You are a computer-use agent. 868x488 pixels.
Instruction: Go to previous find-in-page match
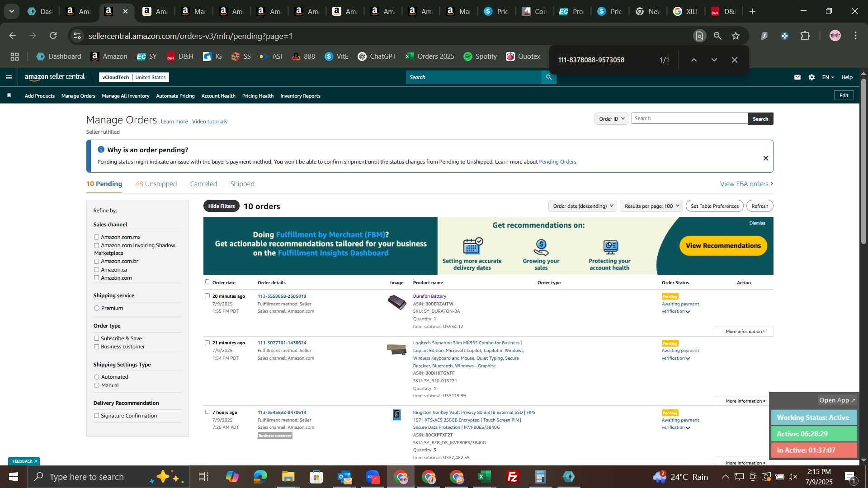click(694, 60)
